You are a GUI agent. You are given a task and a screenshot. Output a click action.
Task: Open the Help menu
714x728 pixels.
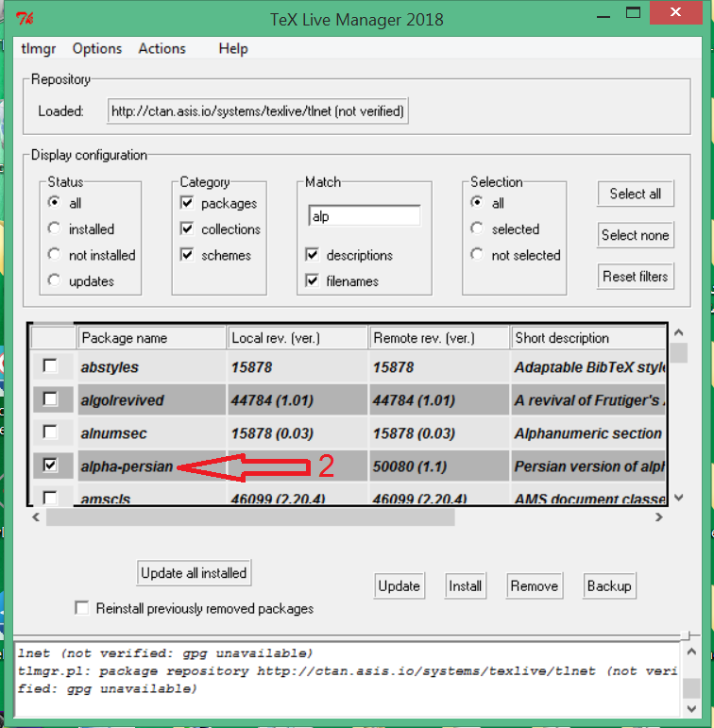(x=233, y=49)
